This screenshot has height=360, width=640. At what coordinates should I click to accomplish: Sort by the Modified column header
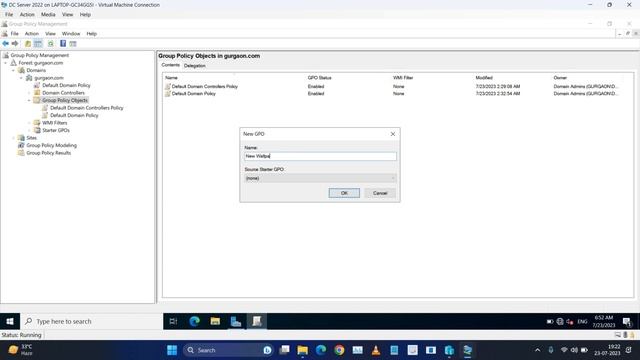click(484, 78)
